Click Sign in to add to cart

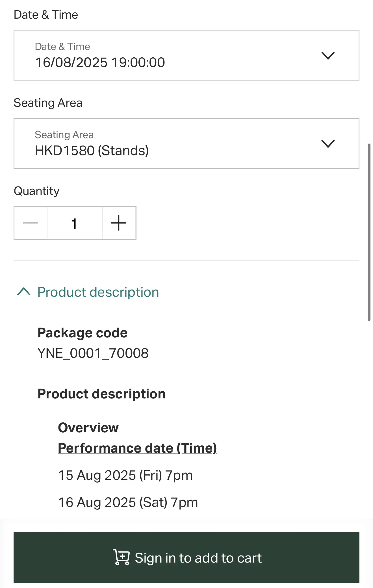(186, 557)
